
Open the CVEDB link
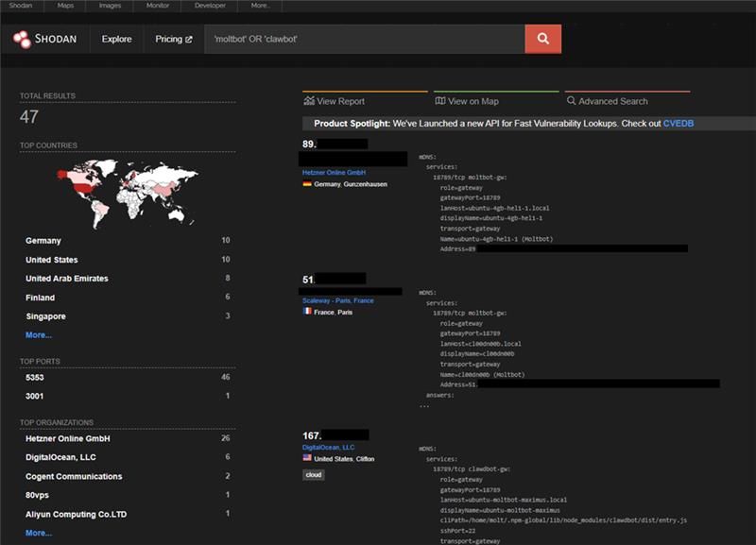tap(679, 124)
